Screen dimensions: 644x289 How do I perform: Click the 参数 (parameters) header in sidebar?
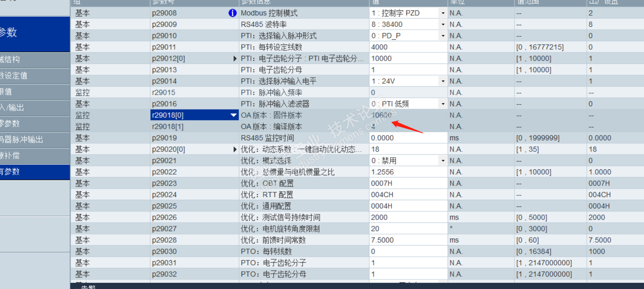point(35,33)
